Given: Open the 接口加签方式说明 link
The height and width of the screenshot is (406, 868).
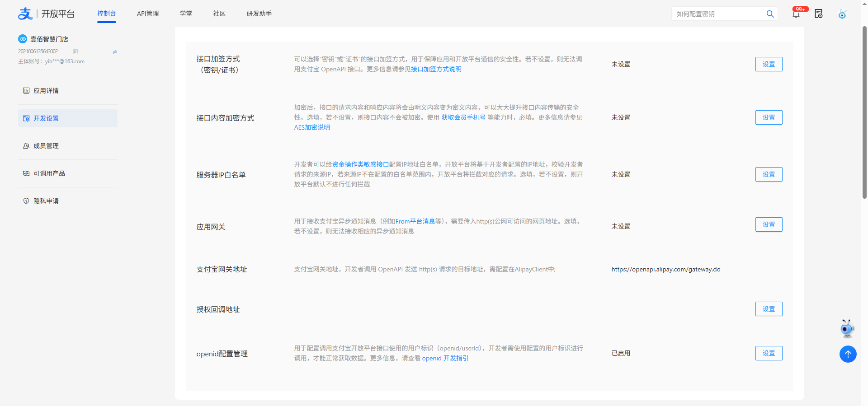Looking at the screenshot, I should coord(436,69).
